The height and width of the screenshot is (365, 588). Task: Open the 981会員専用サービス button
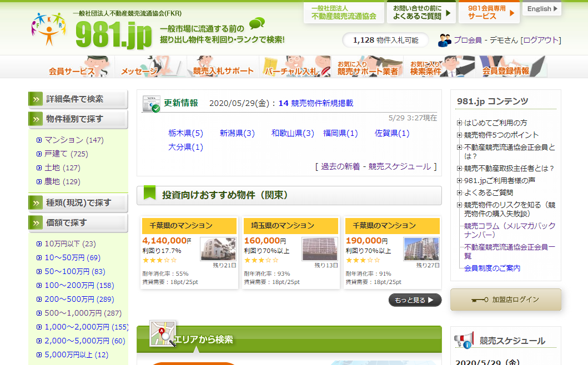489,12
